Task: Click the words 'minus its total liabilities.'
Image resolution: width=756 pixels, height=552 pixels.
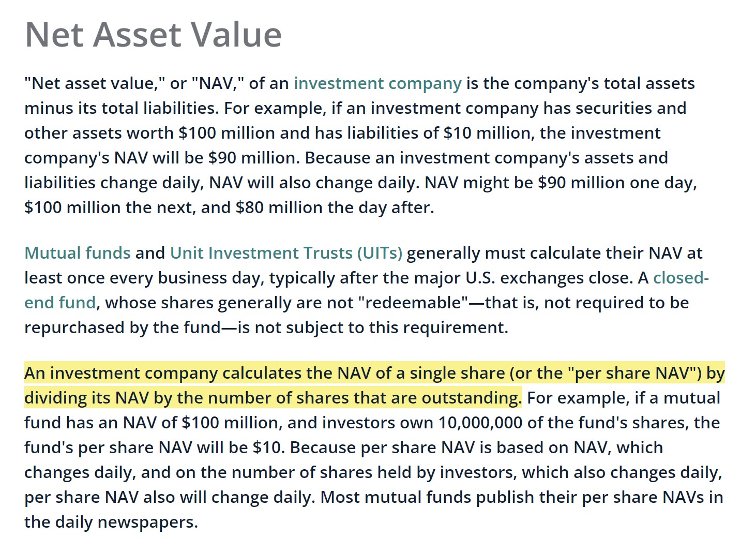Action: (122, 108)
